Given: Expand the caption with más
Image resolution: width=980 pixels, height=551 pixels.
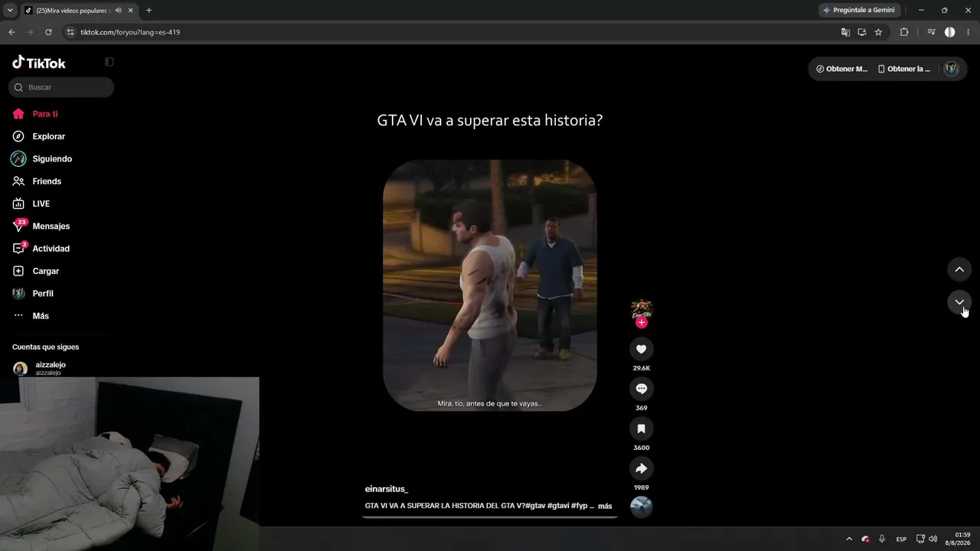Looking at the screenshot, I should coord(605,506).
